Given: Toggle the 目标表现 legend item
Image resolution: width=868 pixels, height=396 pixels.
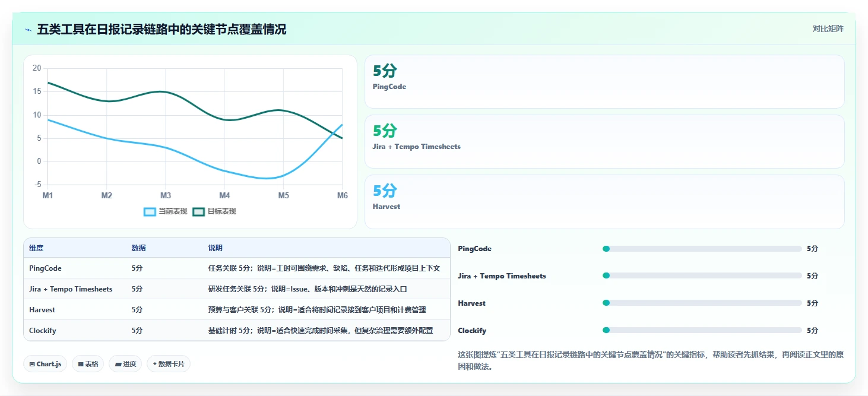Looking at the screenshot, I should point(214,211).
